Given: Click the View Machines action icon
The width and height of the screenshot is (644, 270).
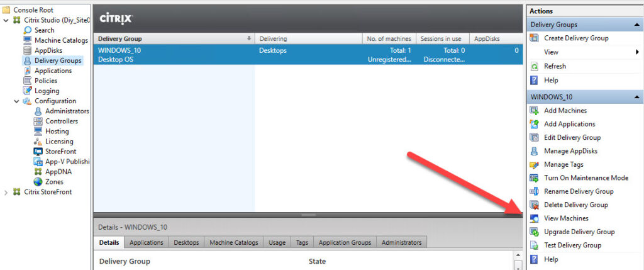Looking at the screenshot, I should tap(535, 218).
